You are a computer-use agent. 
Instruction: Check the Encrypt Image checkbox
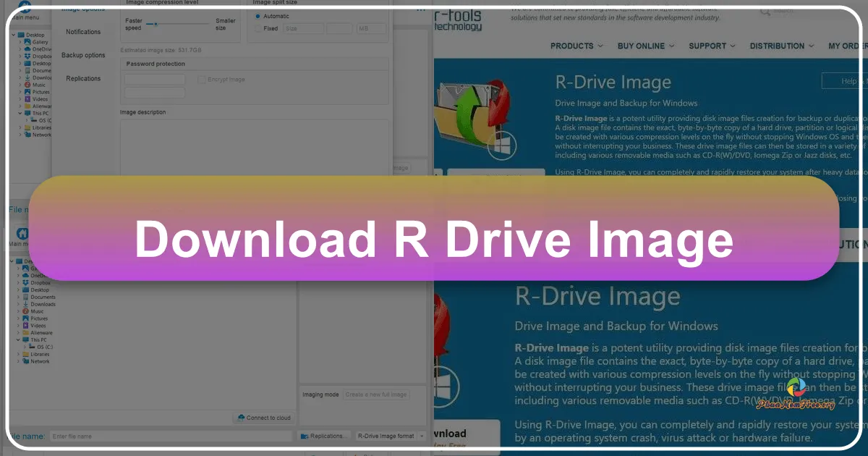[x=200, y=79]
